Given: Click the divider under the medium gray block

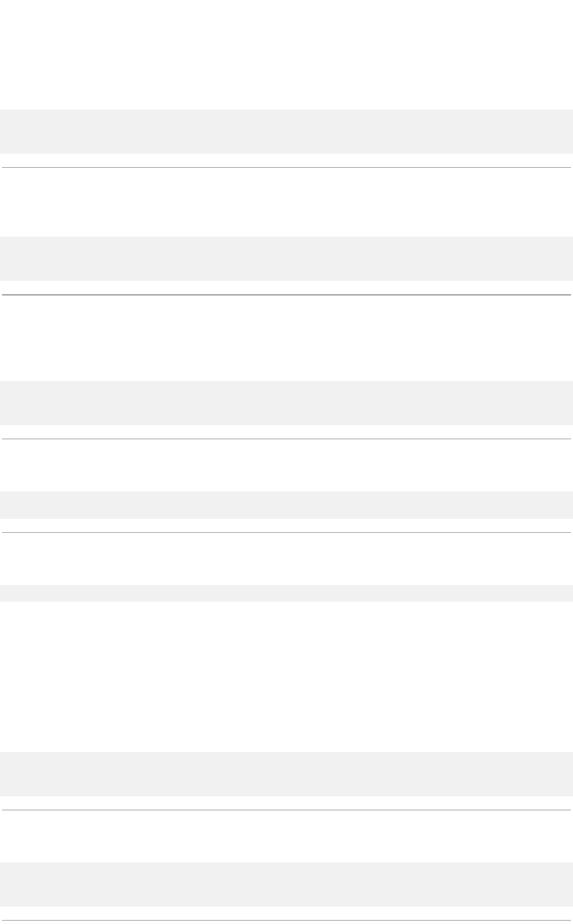Looking at the screenshot, I should pos(286,532).
